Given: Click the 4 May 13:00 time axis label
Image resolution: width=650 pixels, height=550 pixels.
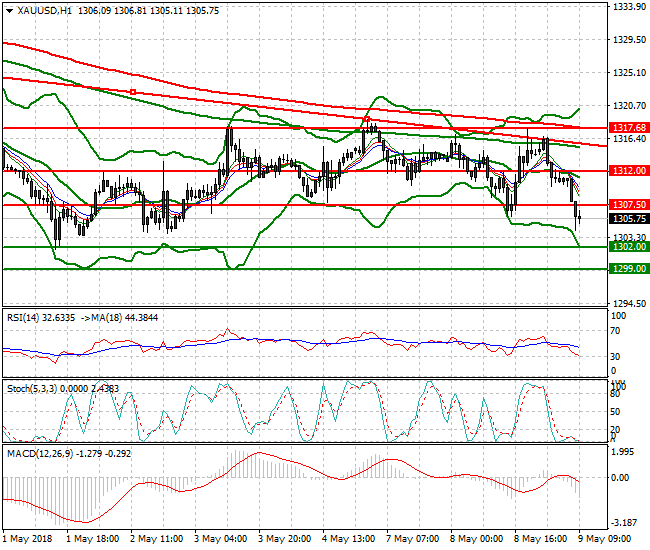Looking at the screenshot, I should pos(349,539).
